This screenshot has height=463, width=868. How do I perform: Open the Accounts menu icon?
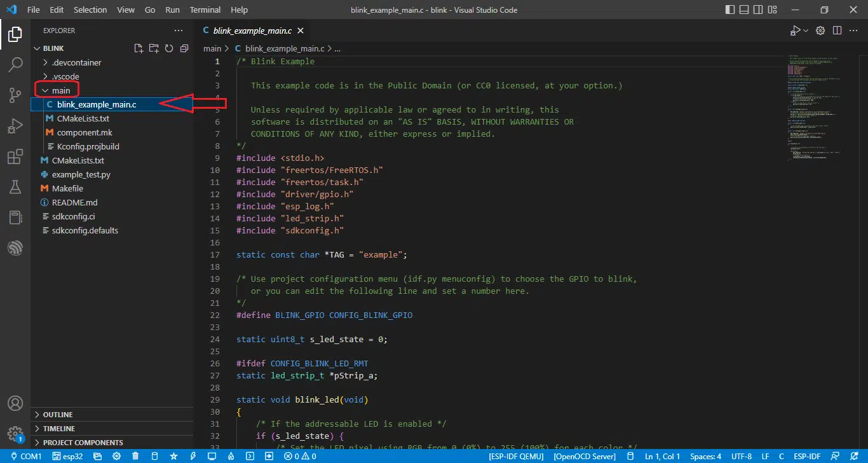(15, 404)
